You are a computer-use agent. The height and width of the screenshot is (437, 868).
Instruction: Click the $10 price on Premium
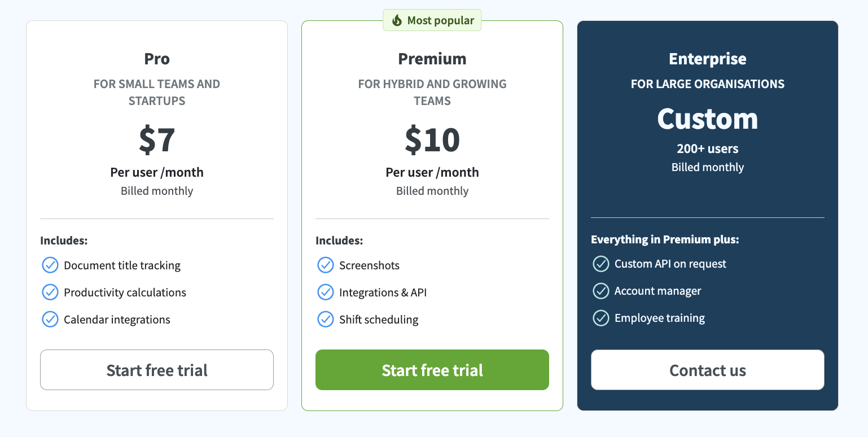point(432,140)
